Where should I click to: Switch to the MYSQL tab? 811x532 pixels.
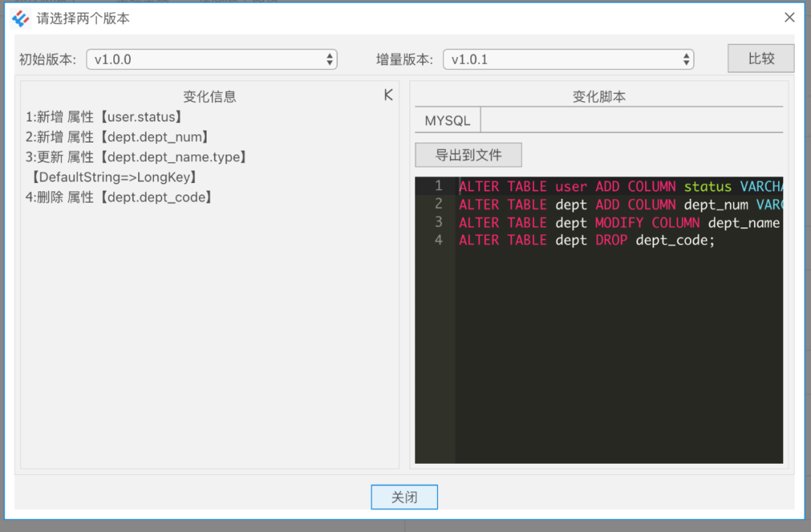(447, 119)
